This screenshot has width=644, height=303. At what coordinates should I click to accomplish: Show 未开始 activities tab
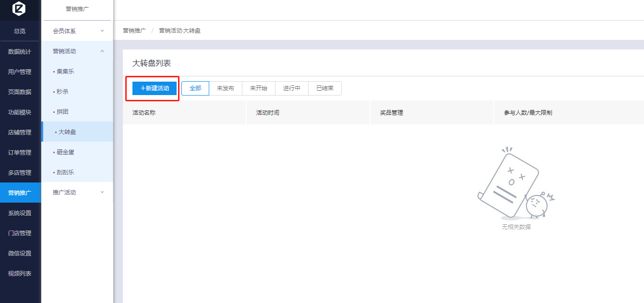259,88
